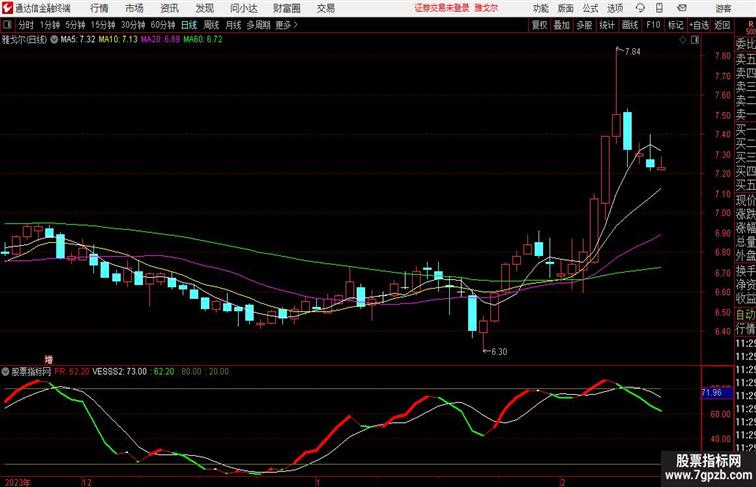Viewport: 756px width, 487px height.
Task: Open the mail envelope icon
Action: [682, 8]
